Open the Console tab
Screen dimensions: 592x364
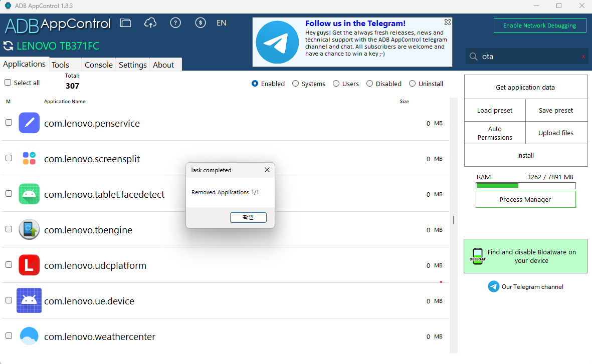pyautogui.click(x=99, y=65)
